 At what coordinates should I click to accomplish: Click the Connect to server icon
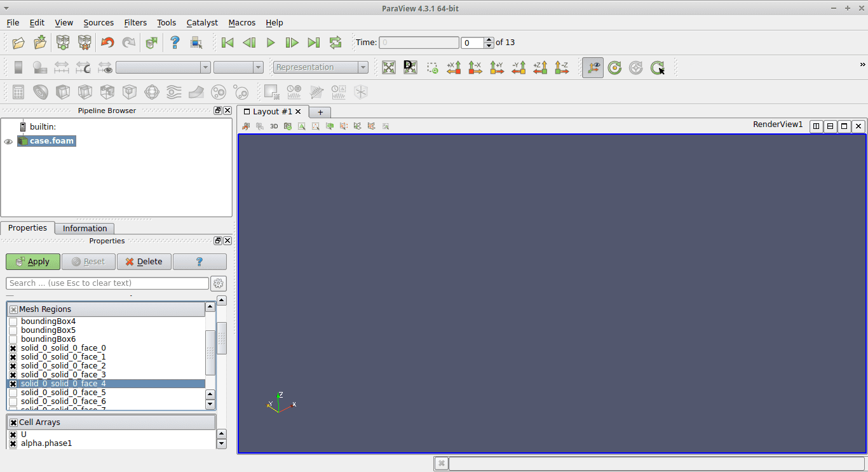(63, 43)
